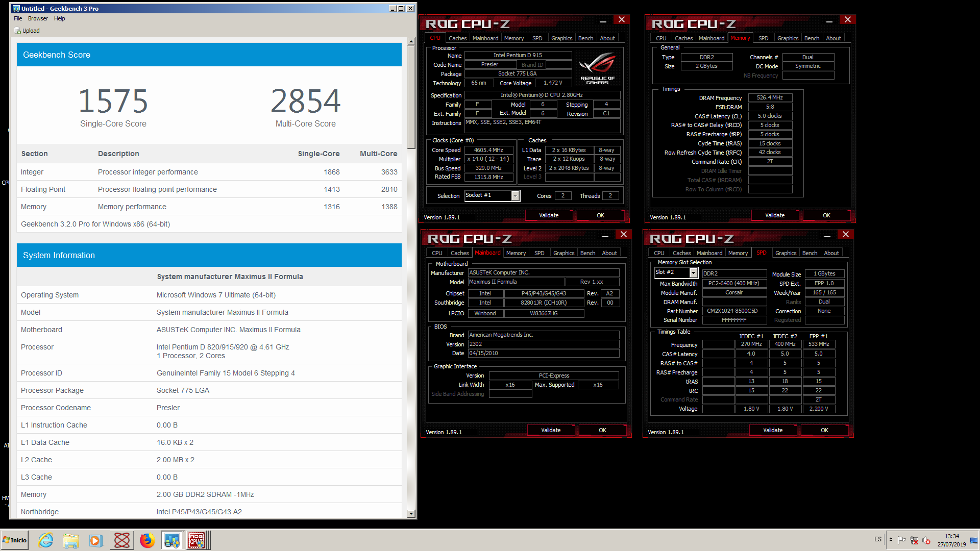
Task: Switch to SPD tab in Memory window
Action: tap(763, 38)
